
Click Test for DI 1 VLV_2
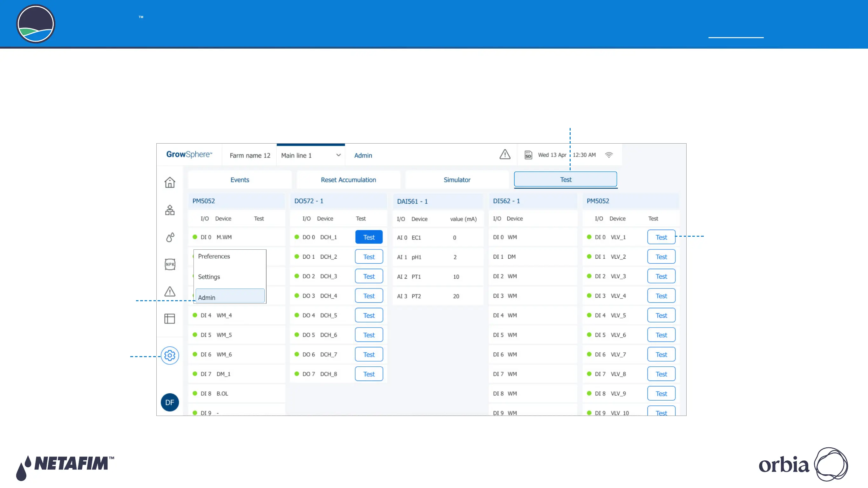pyautogui.click(x=661, y=257)
